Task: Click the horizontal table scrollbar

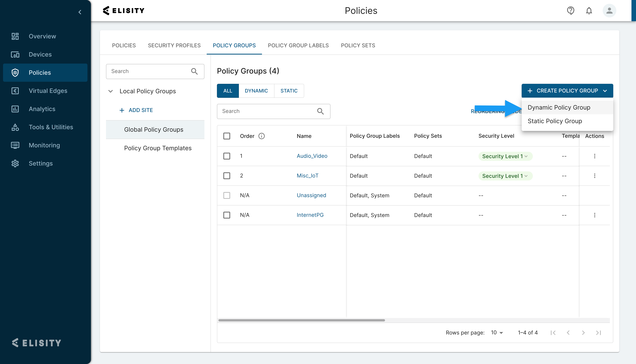Action: coord(301,320)
